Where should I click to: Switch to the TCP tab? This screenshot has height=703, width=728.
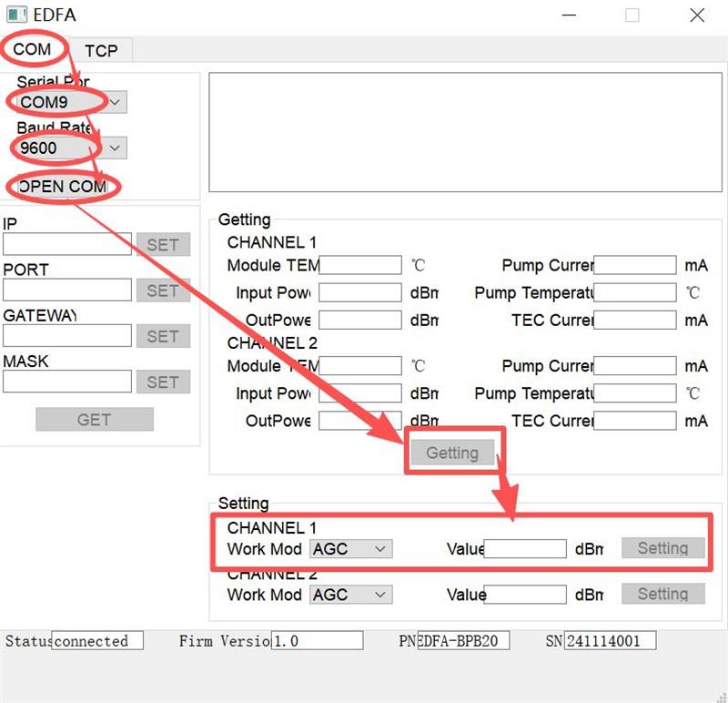click(x=101, y=50)
